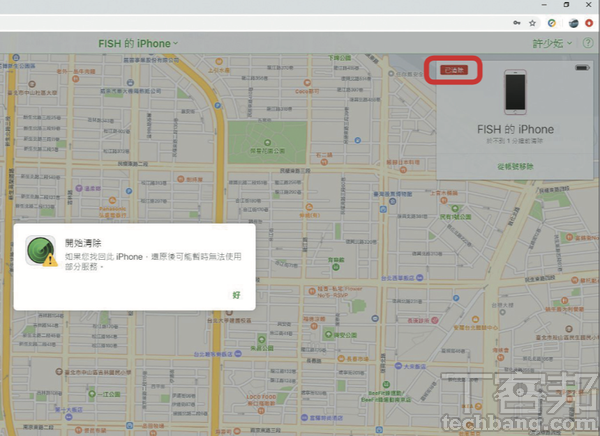Screen dimensions: 600x436
Task: Select the 石二鍋 restaurant marker
Action: pos(324,162)
